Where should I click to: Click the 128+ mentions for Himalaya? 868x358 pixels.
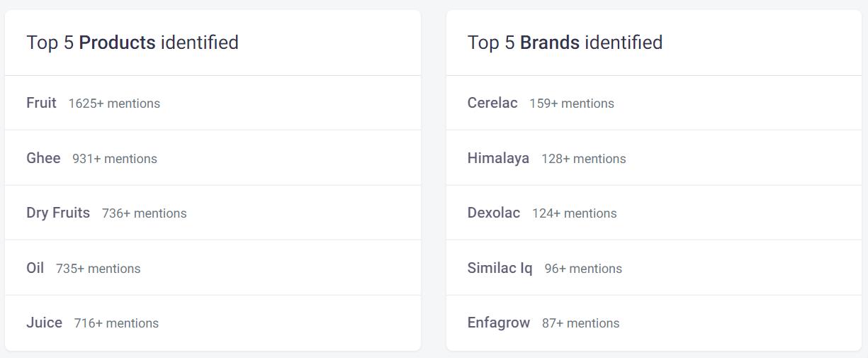tap(584, 159)
